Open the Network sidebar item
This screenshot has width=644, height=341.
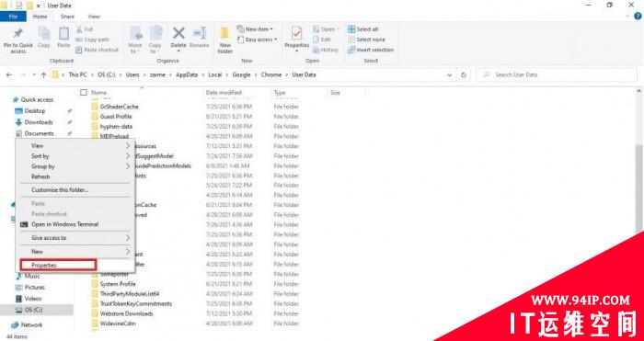(27, 324)
